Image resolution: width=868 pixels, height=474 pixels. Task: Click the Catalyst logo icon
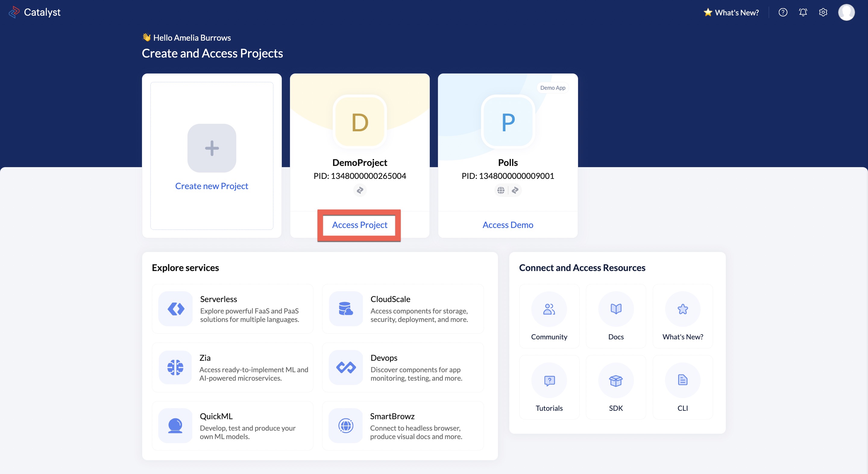tap(14, 12)
